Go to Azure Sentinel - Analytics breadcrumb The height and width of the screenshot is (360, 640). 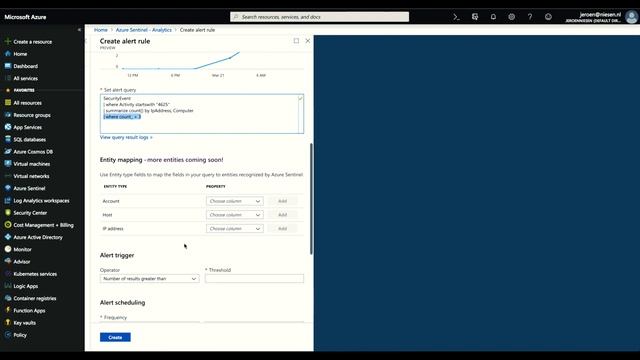click(144, 30)
